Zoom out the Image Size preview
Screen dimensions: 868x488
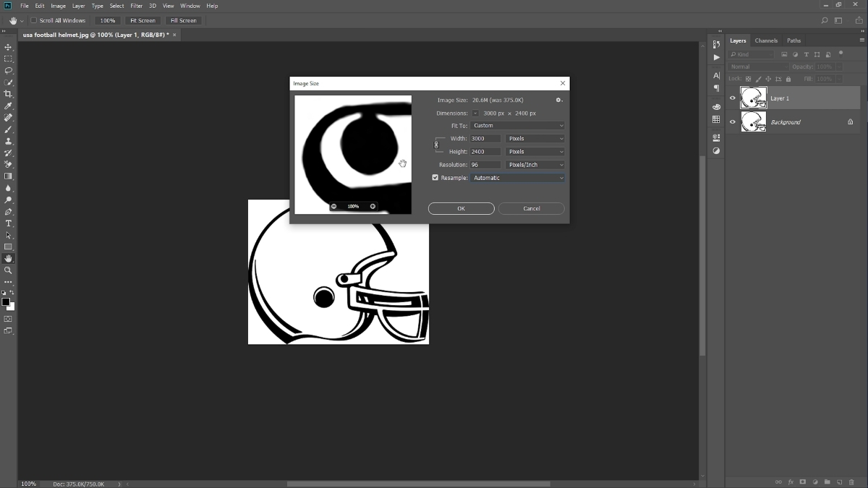click(x=333, y=206)
